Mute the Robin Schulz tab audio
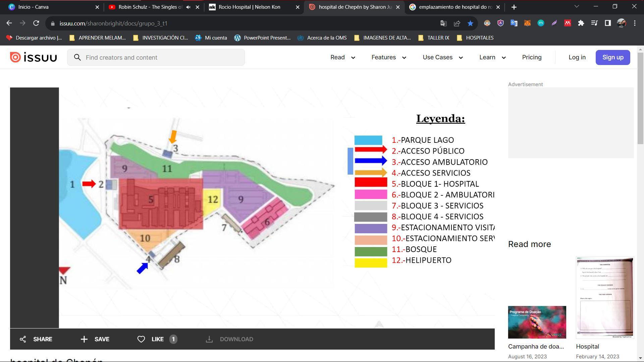Viewport: 644px width, 362px height. 189,7
